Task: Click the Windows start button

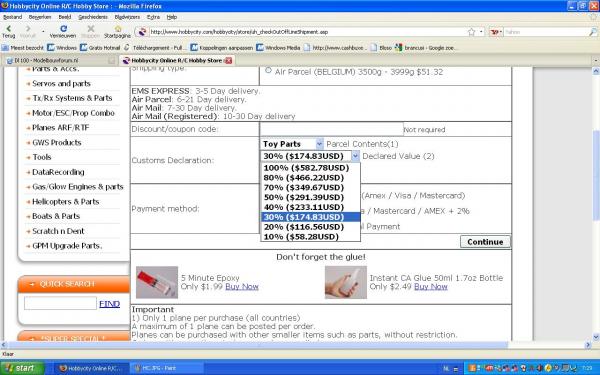Action: coord(22,368)
